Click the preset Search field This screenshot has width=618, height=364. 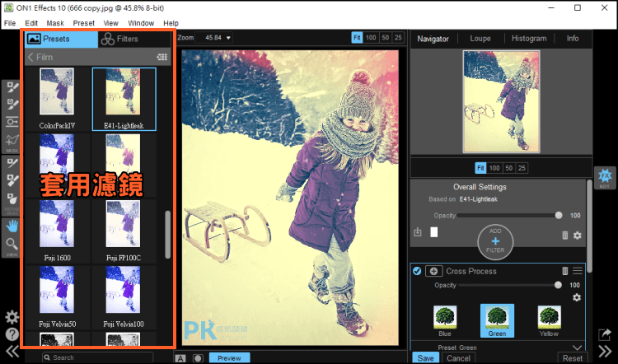[x=98, y=357]
